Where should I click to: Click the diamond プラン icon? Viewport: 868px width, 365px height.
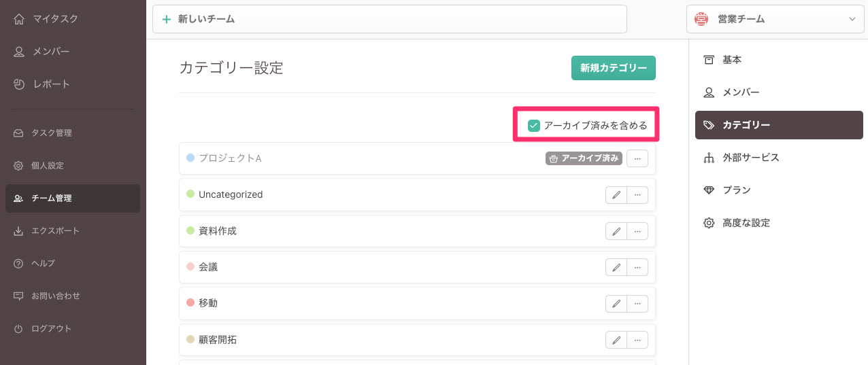click(x=709, y=190)
